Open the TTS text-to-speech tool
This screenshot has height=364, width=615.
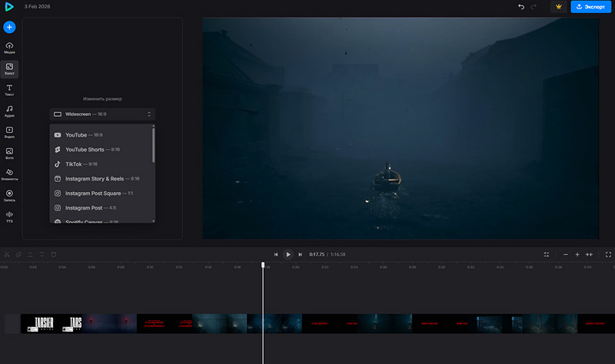point(9,217)
